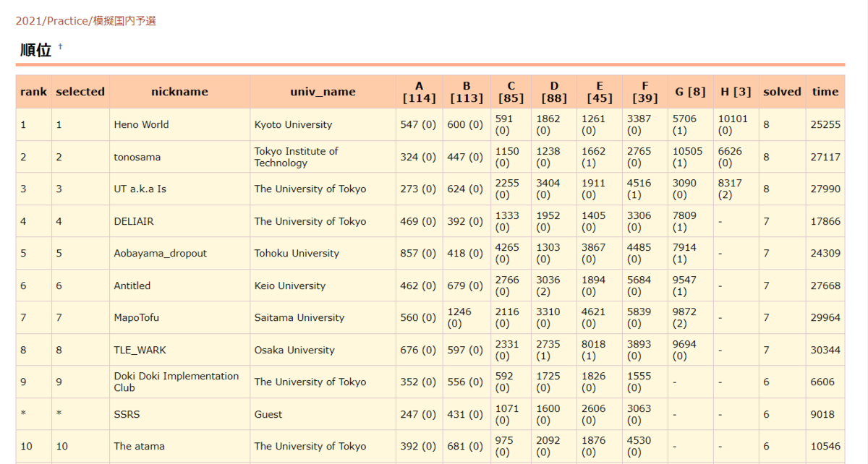
Task: Click the The atama nickname cell
Action: pos(179,446)
